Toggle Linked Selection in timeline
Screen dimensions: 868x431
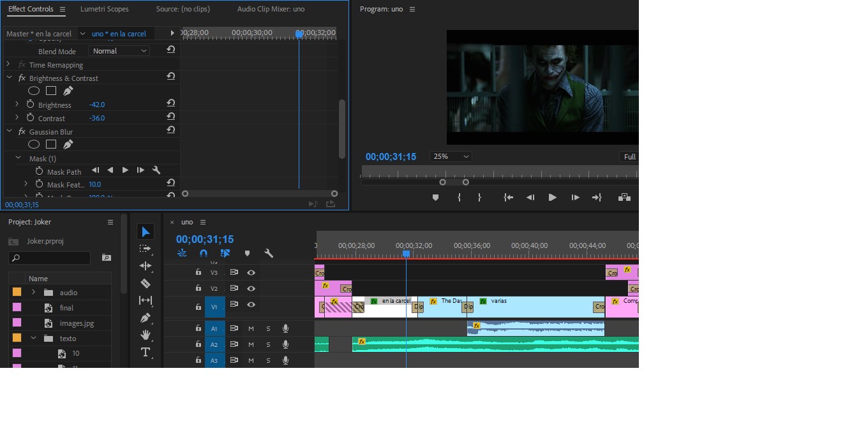225,253
